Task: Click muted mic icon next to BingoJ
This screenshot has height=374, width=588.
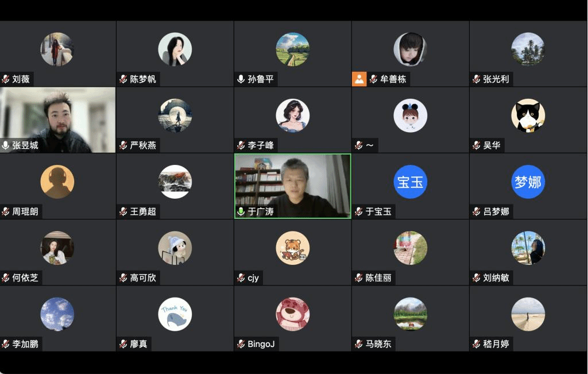Action: coord(241,344)
